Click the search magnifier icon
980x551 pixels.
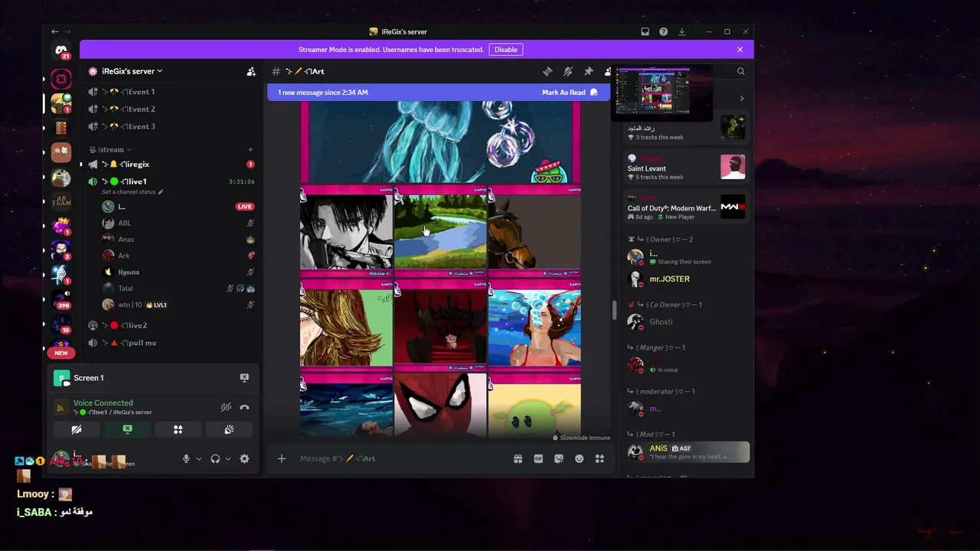tap(740, 71)
